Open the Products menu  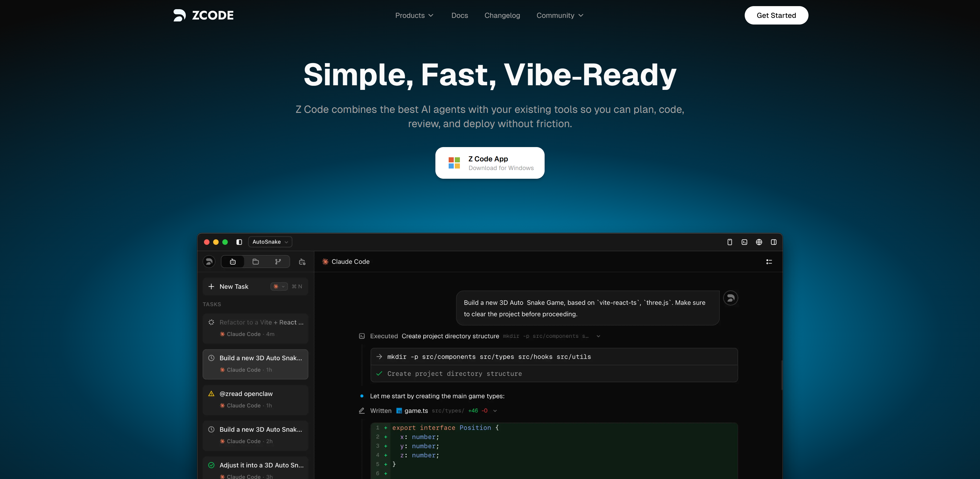[414, 15]
